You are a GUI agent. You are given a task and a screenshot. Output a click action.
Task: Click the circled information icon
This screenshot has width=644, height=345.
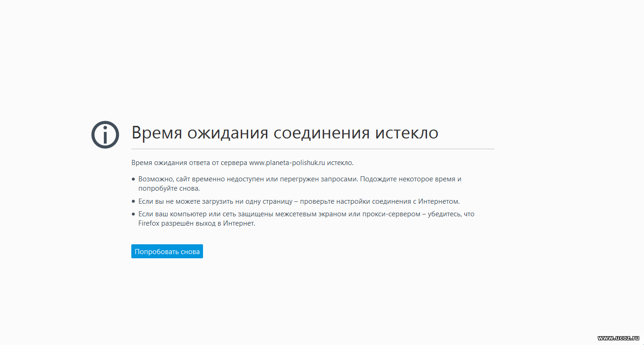coord(105,135)
